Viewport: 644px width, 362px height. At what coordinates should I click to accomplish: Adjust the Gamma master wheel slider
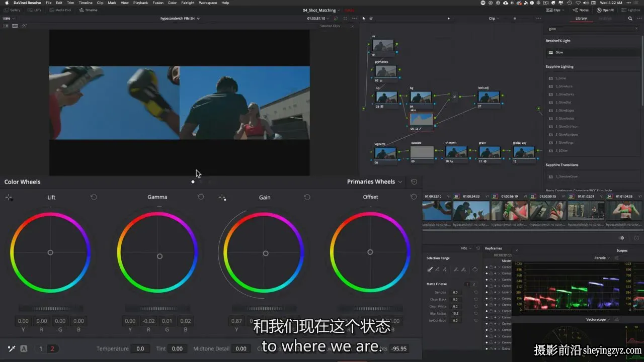tap(158, 308)
